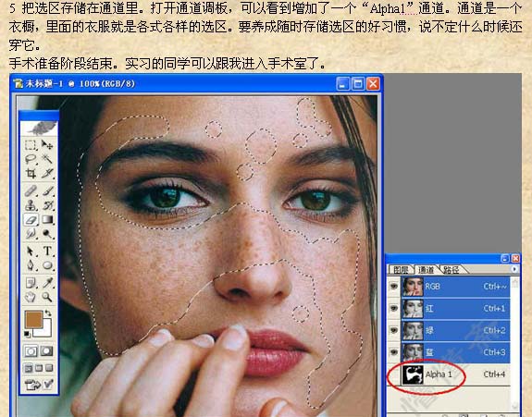Toggle visibility of the Red channel
Image resolution: width=532 pixels, height=417 pixels.
393,309
